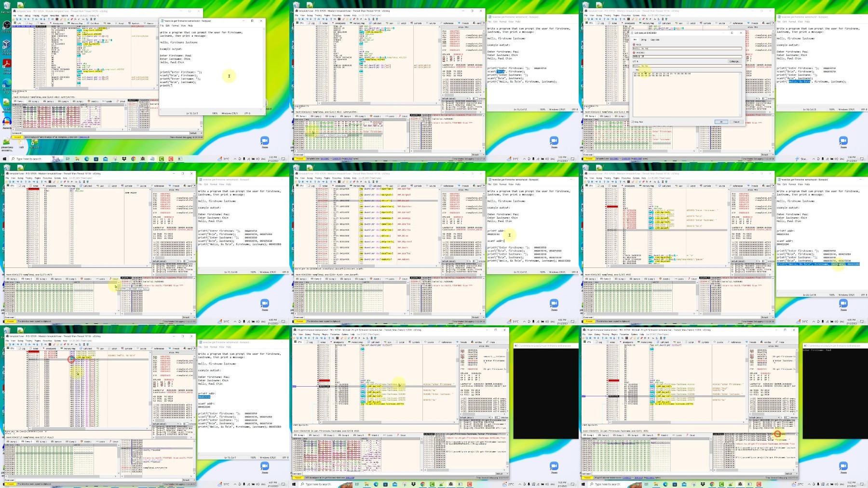This screenshot has height=488, width=868.
Task: Open the Zoom meeting icon in the taskbar
Action: tap(265, 141)
